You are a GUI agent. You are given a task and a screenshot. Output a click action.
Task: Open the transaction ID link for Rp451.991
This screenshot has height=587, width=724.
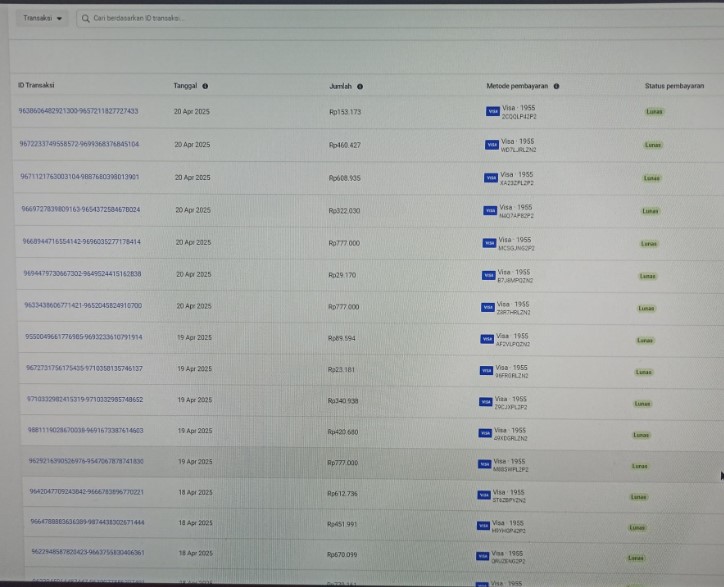87,522
